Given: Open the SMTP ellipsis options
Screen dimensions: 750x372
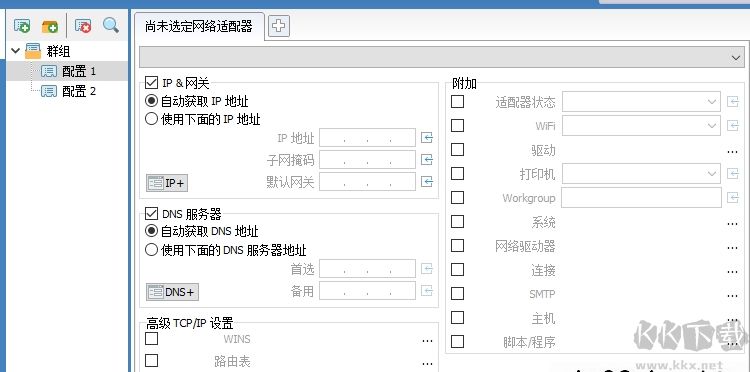Looking at the screenshot, I should point(732,296).
